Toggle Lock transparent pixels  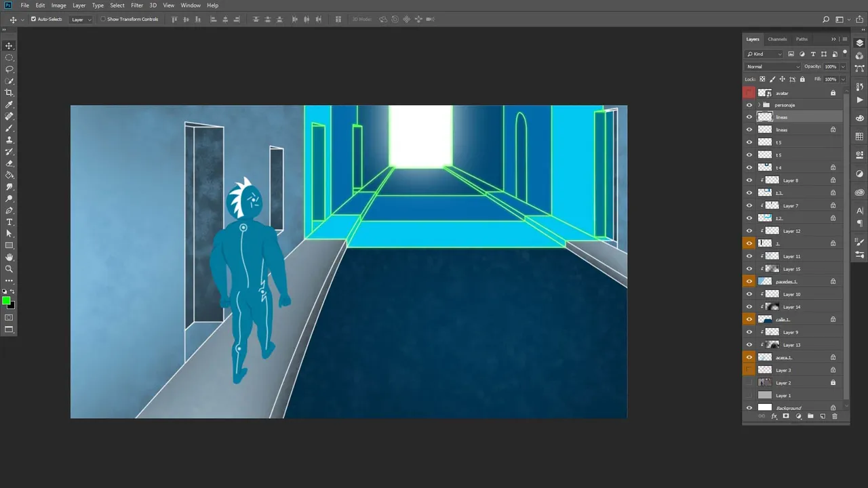point(762,79)
